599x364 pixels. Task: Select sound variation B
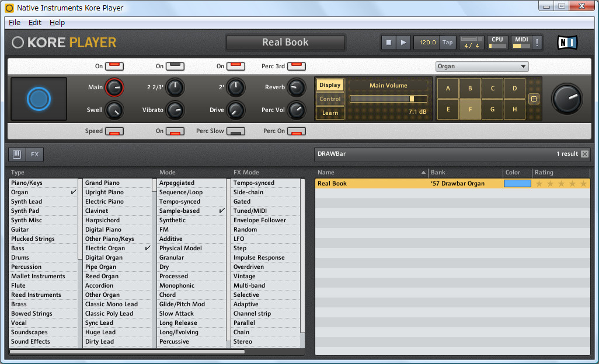pyautogui.click(x=470, y=88)
